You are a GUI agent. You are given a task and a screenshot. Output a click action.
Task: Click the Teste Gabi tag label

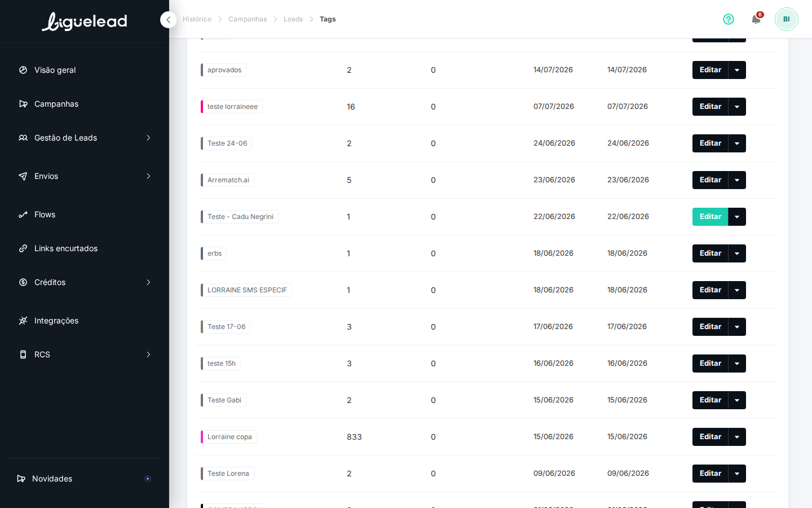(x=224, y=400)
